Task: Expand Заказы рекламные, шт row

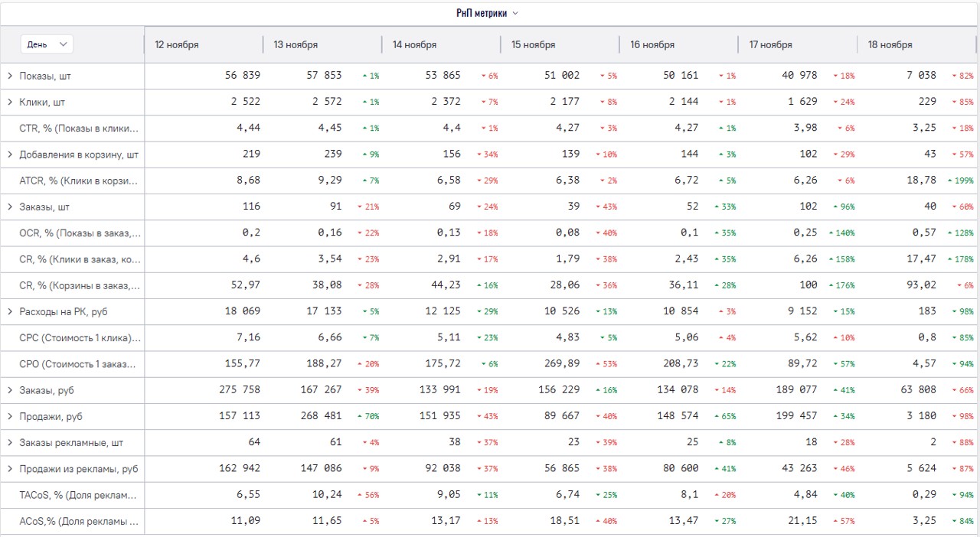Action: tap(10, 442)
